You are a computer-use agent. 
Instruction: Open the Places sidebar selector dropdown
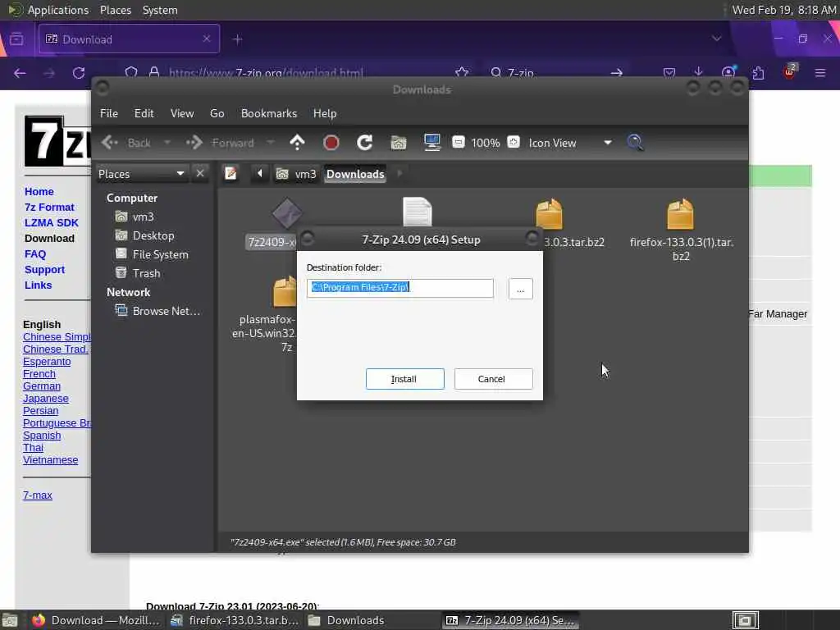(141, 174)
